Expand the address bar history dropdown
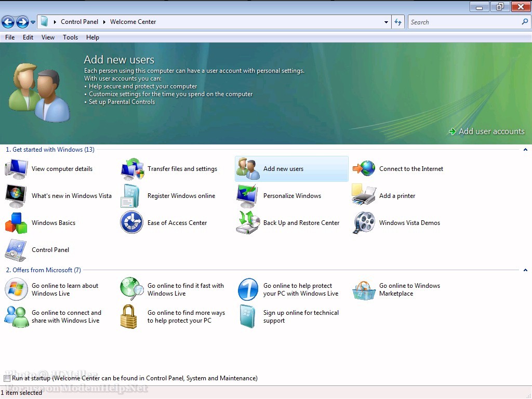 coord(386,22)
